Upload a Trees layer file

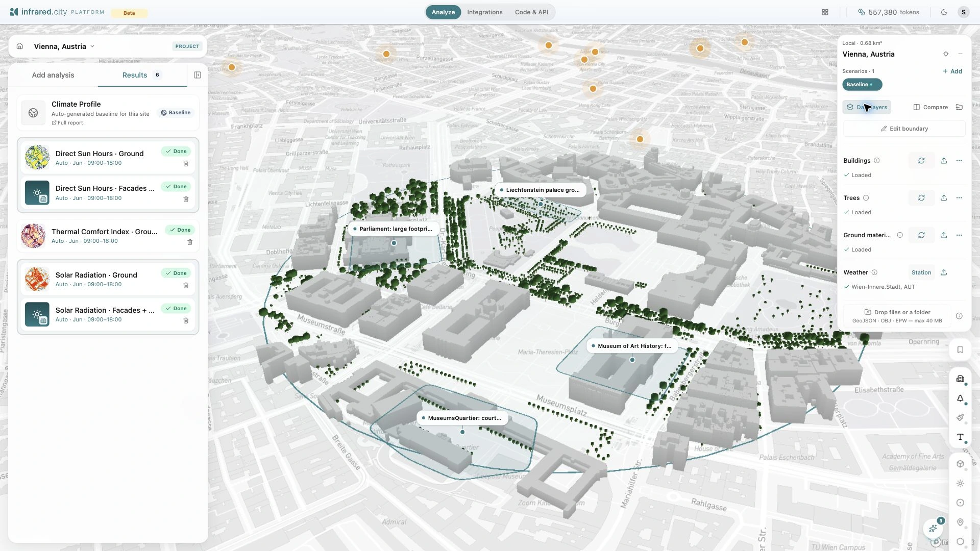coord(944,198)
